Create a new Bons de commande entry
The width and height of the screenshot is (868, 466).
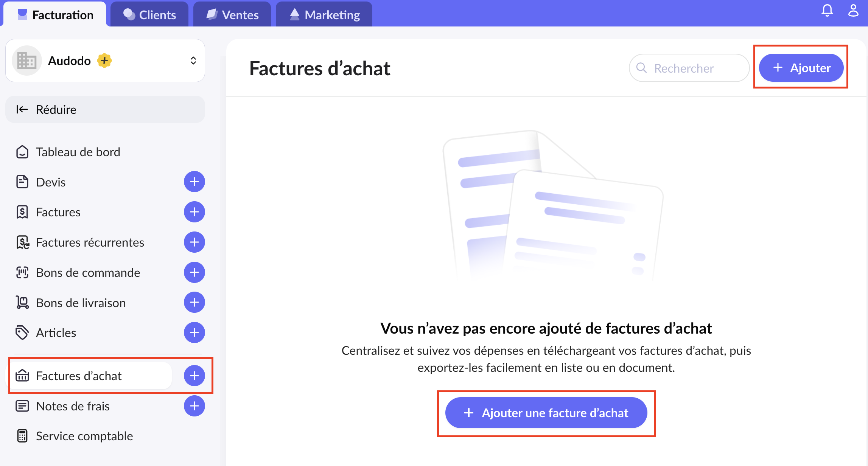pos(194,272)
